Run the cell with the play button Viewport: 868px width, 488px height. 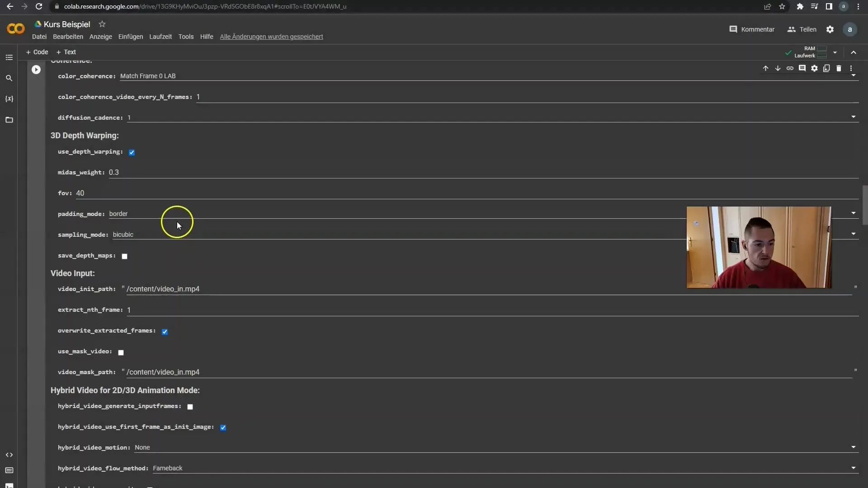click(x=36, y=70)
